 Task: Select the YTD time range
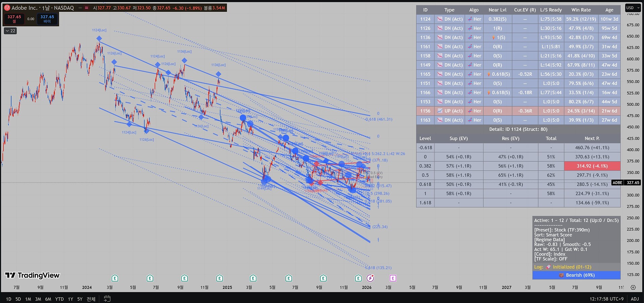pyautogui.click(x=59, y=299)
